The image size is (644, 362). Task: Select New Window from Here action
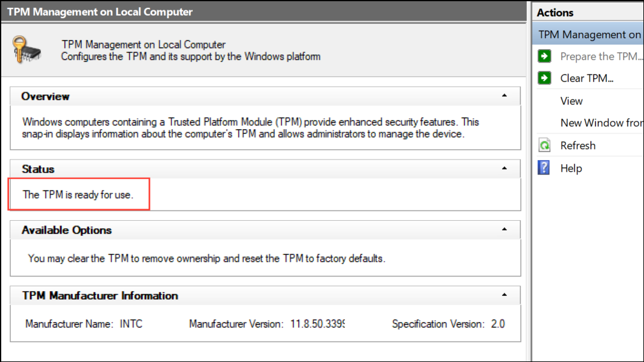point(600,123)
